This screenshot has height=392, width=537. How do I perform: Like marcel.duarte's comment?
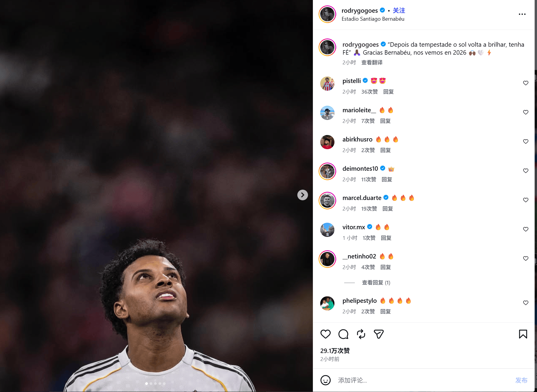coord(526,200)
